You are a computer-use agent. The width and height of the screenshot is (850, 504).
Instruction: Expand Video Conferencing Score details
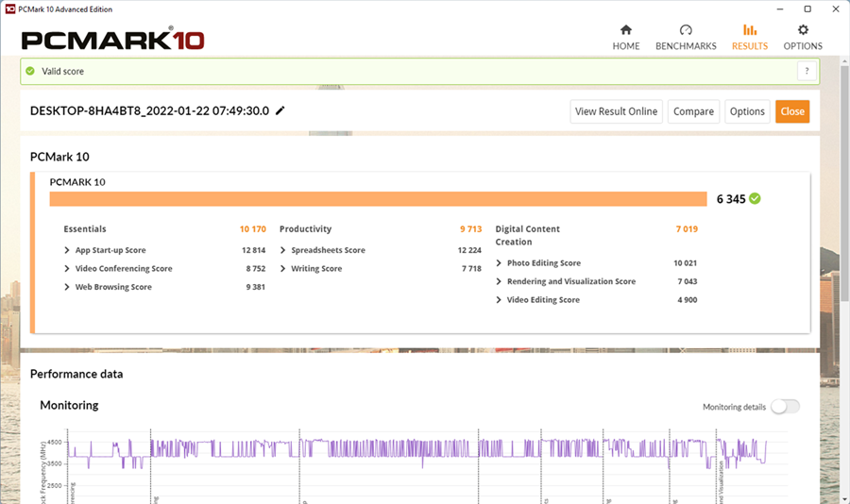[67, 269]
